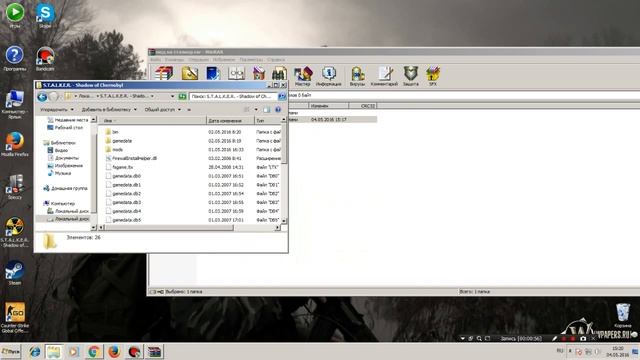Click the WinRAR CRC32 column header

click(x=363, y=106)
